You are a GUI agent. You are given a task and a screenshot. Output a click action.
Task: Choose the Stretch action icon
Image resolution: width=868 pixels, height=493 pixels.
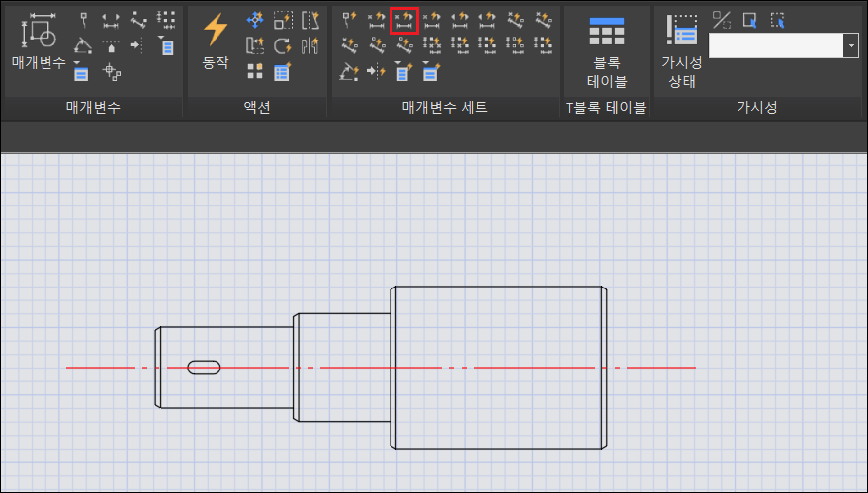310,21
